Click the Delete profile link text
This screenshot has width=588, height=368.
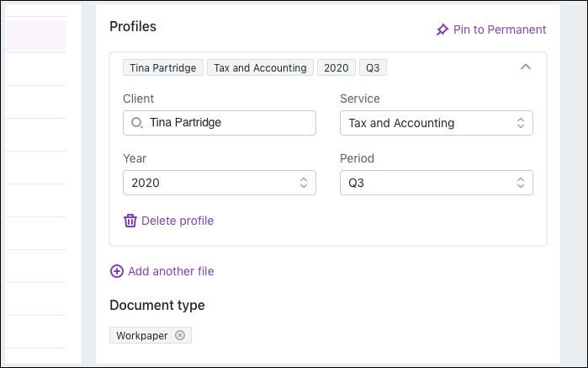point(177,221)
